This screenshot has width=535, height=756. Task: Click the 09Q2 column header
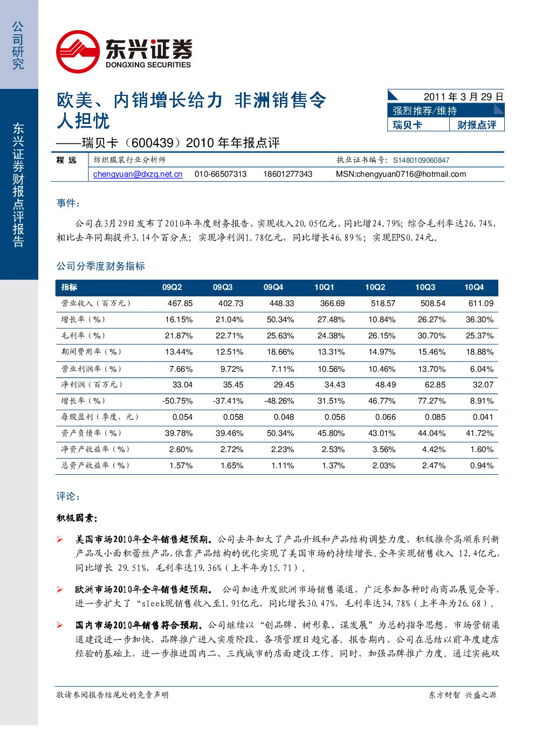(172, 288)
